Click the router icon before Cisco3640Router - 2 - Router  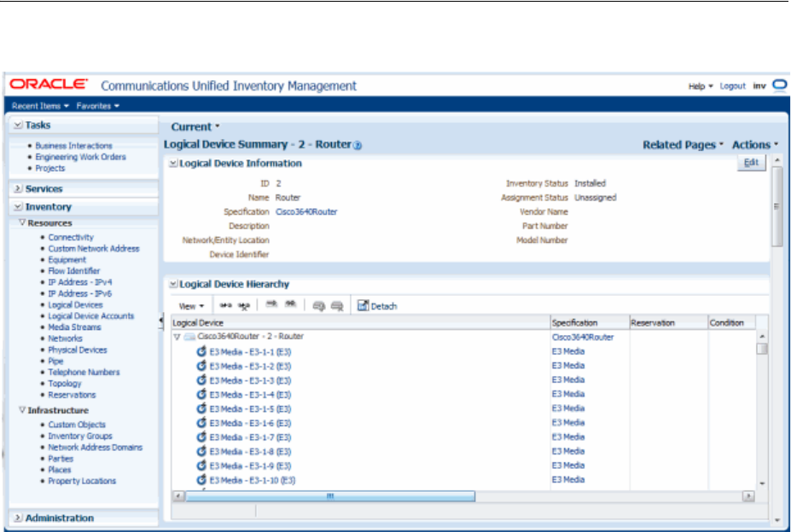pyautogui.click(x=189, y=337)
